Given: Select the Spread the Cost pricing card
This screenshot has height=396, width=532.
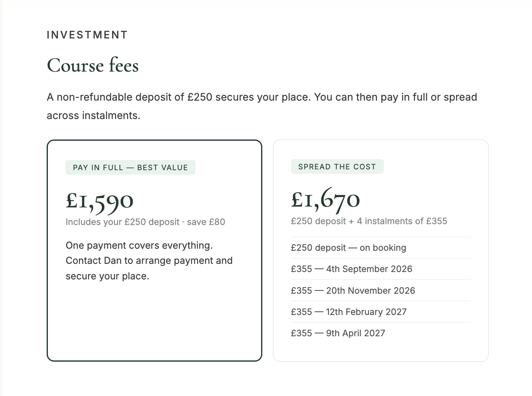Looking at the screenshot, I should (381, 250).
